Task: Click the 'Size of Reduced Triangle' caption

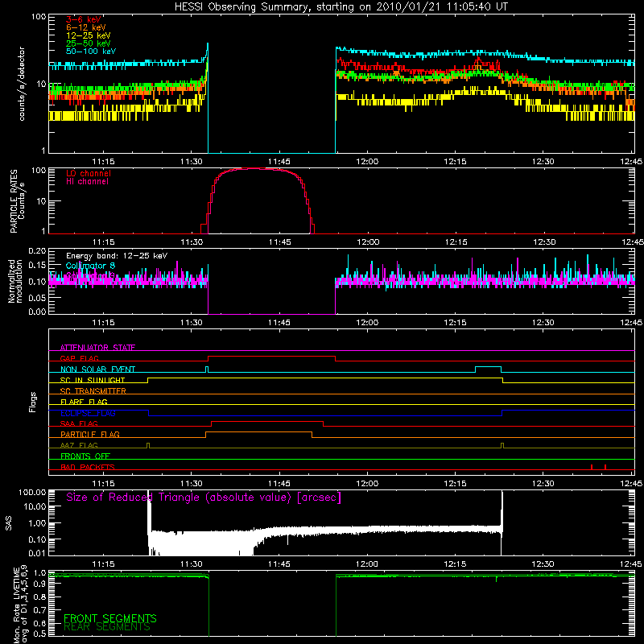Action: [x=204, y=497]
